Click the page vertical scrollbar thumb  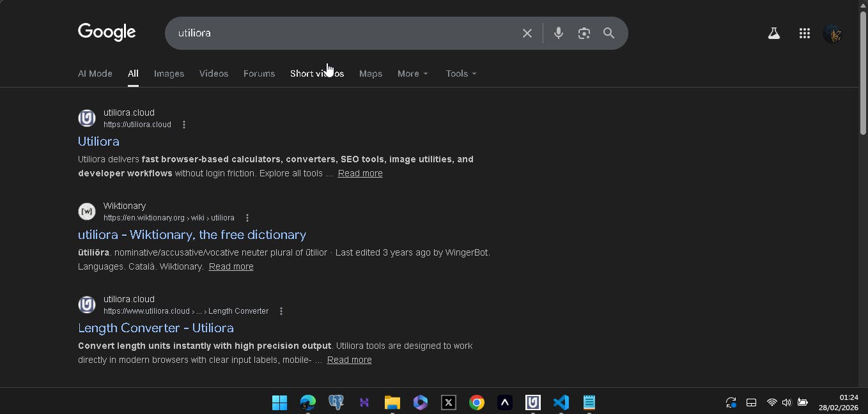pos(863,73)
